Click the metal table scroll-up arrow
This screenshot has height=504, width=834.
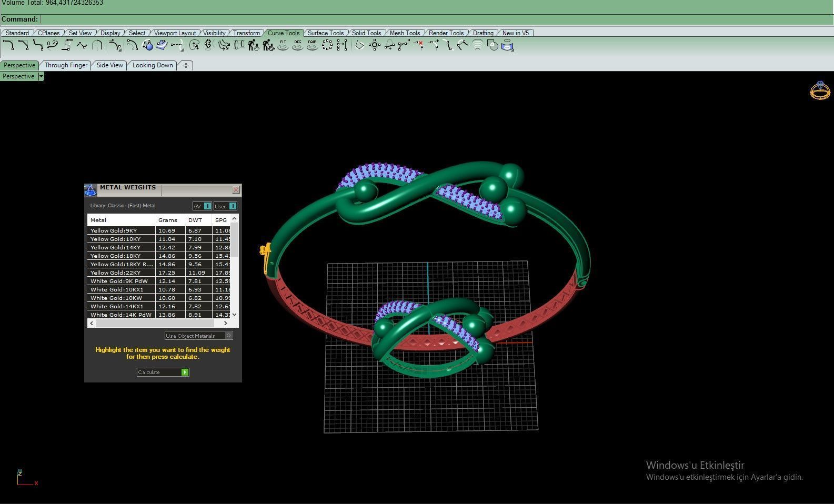click(235, 218)
